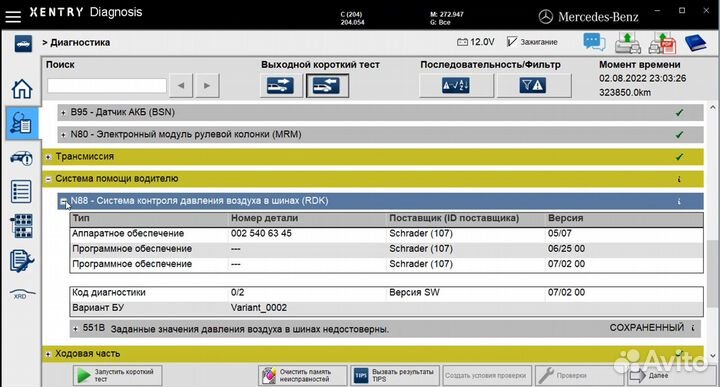Open the list view sidebar icon

(21, 191)
